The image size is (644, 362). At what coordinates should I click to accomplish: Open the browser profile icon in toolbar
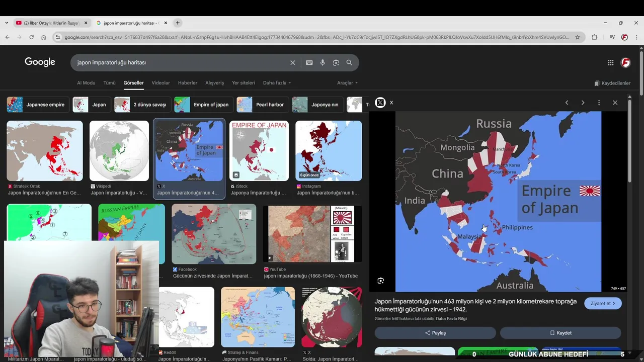pos(624,37)
